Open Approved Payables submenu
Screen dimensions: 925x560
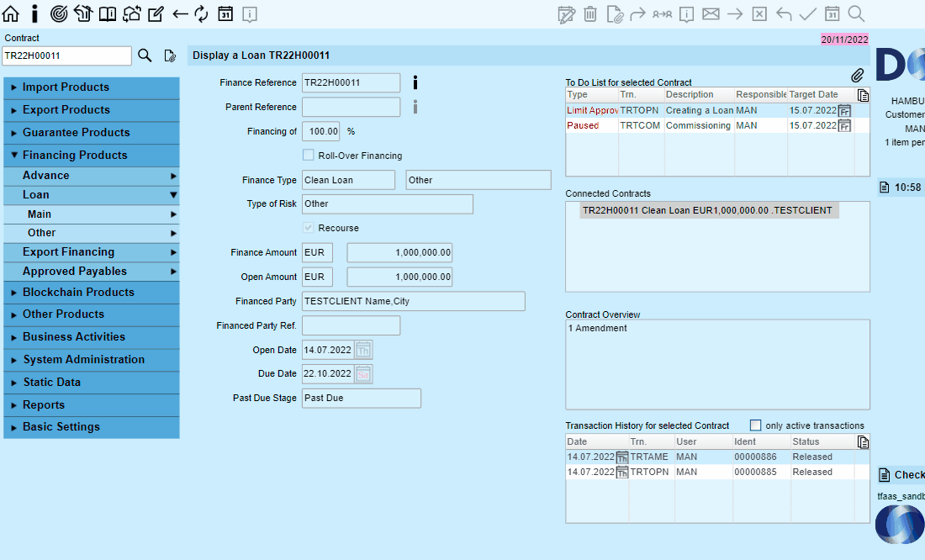coord(92,272)
